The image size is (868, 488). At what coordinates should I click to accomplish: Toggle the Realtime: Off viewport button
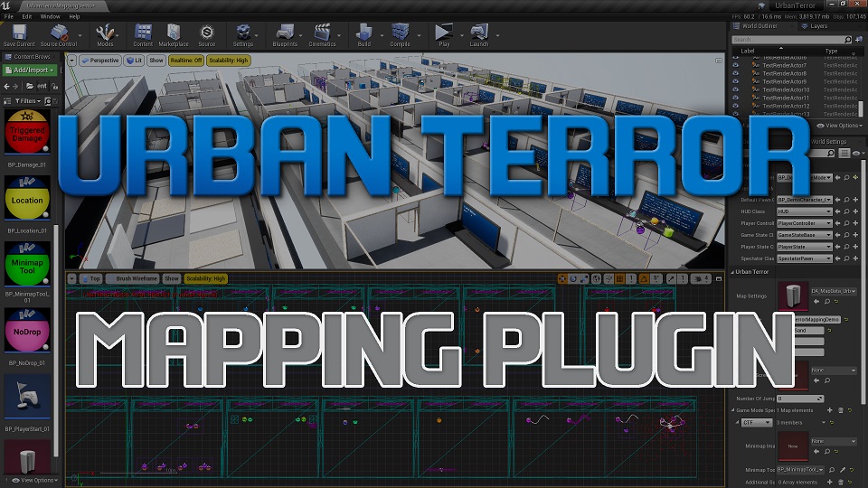click(186, 61)
